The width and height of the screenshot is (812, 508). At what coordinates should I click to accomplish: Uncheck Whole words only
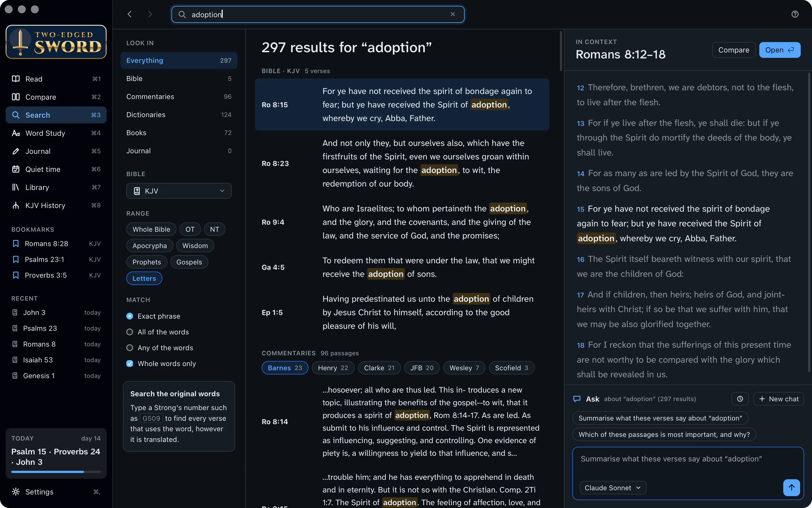(x=161, y=364)
